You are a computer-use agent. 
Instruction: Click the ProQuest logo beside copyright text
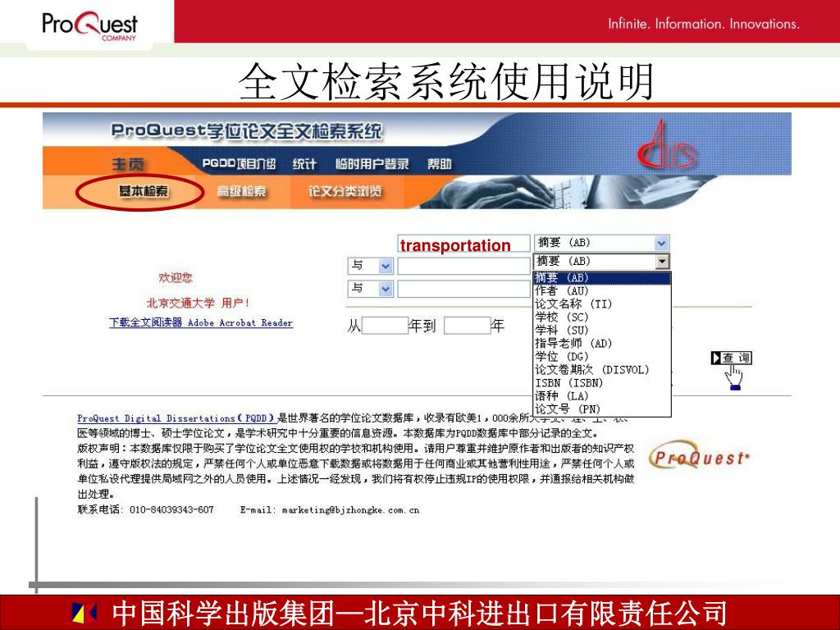coord(698,456)
